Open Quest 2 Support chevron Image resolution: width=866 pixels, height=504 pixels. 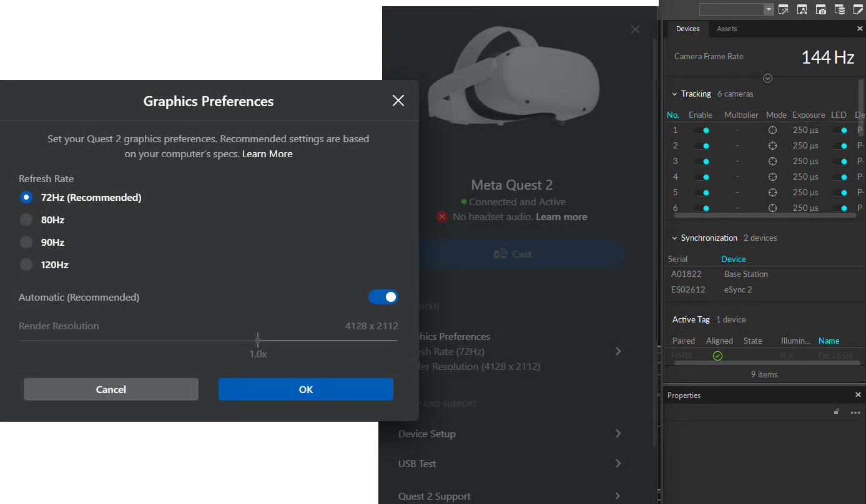pyautogui.click(x=618, y=496)
